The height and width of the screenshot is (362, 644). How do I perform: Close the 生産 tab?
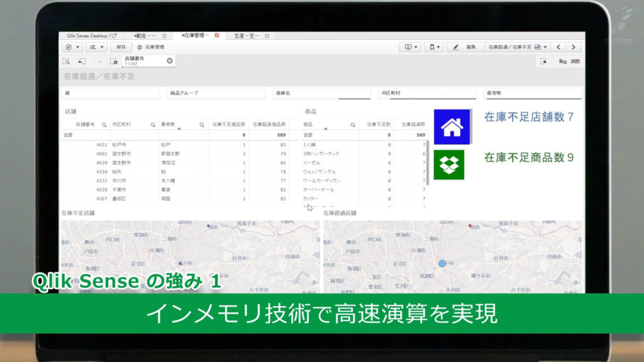click(267, 36)
